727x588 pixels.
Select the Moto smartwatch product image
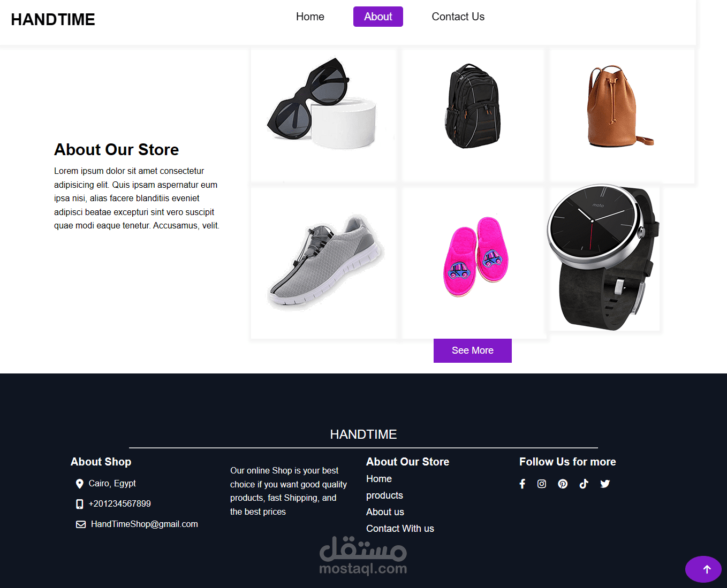tap(604, 258)
